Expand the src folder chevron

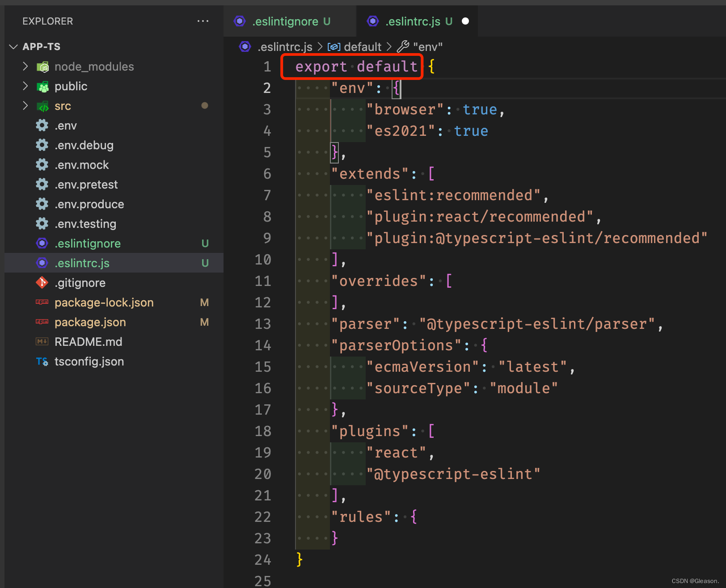point(25,106)
